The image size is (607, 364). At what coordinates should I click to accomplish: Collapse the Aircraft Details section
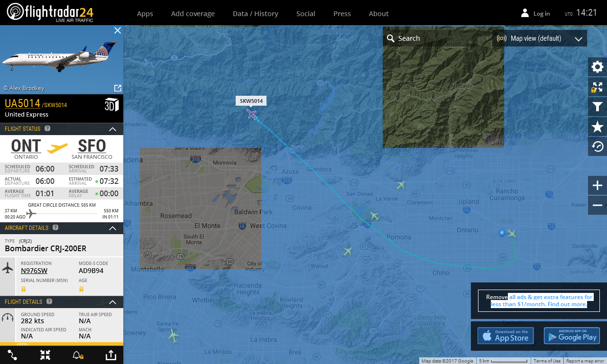112,228
